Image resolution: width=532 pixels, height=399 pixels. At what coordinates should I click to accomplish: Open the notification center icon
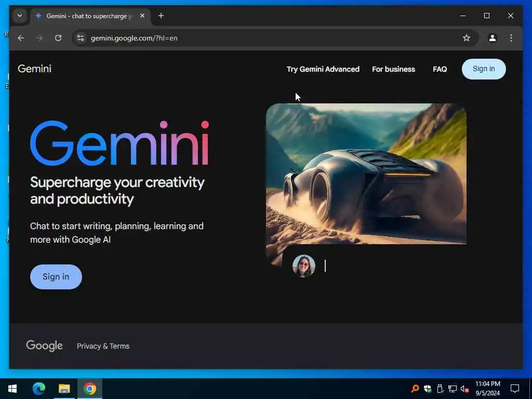coord(515,389)
